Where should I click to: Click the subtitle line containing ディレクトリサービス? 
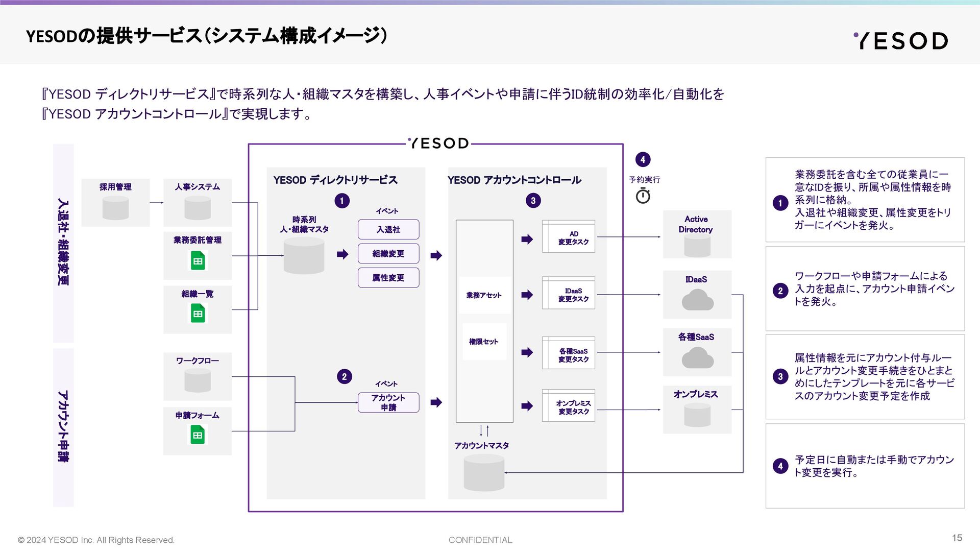[383, 94]
